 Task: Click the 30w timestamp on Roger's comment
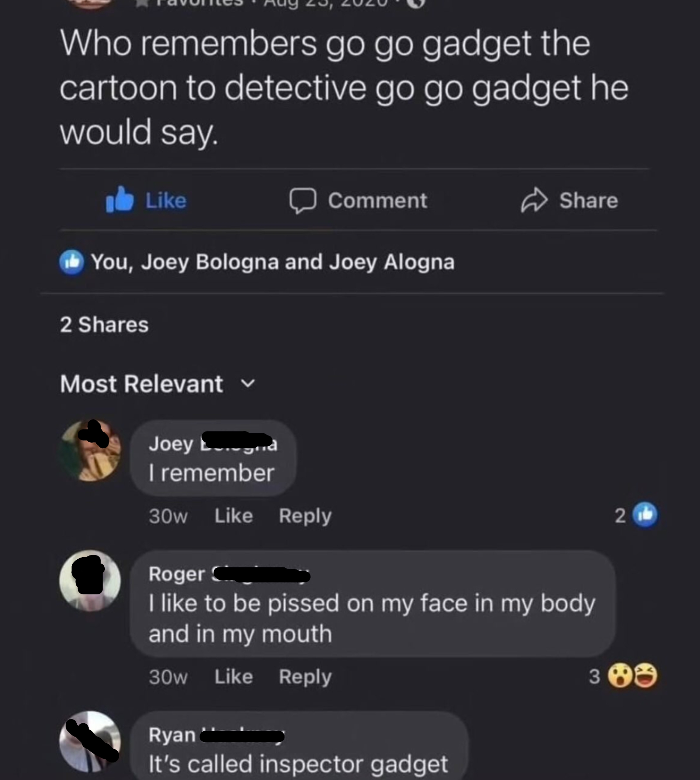coord(168,677)
